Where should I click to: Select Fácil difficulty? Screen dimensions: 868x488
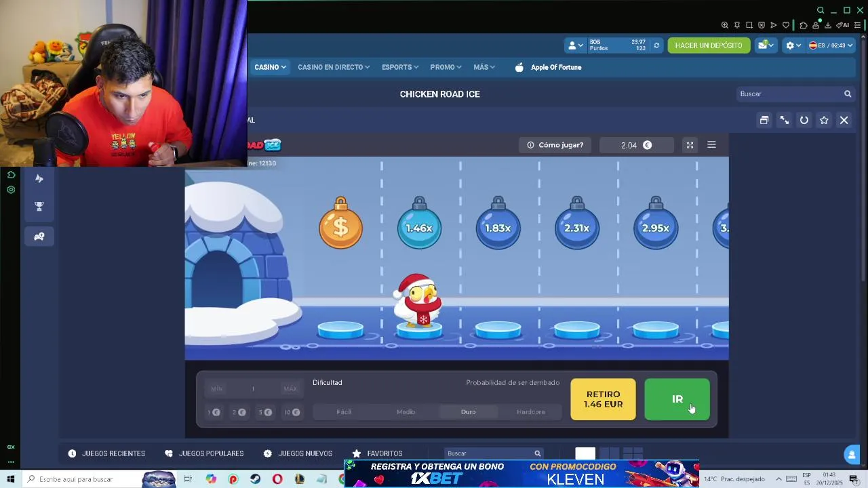344,411
